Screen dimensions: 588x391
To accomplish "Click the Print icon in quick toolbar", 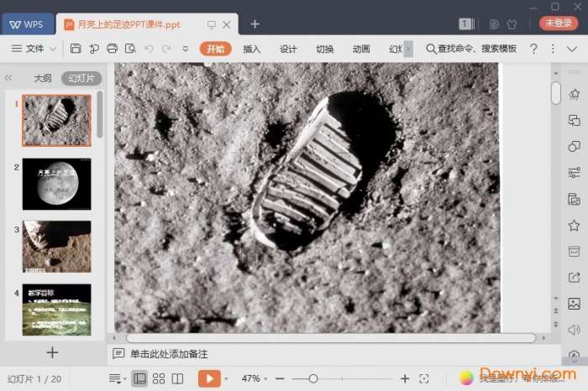I will click(x=113, y=49).
